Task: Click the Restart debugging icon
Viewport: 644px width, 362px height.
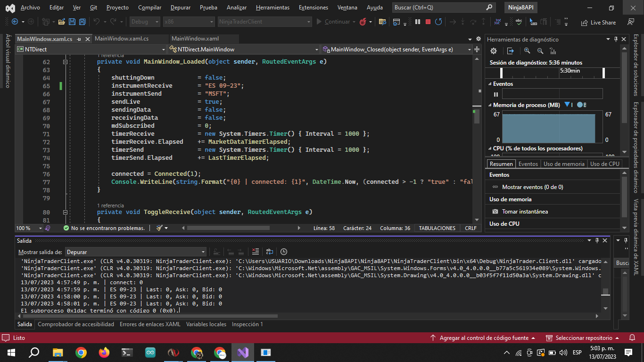Action: pyautogui.click(x=438, y=22)
